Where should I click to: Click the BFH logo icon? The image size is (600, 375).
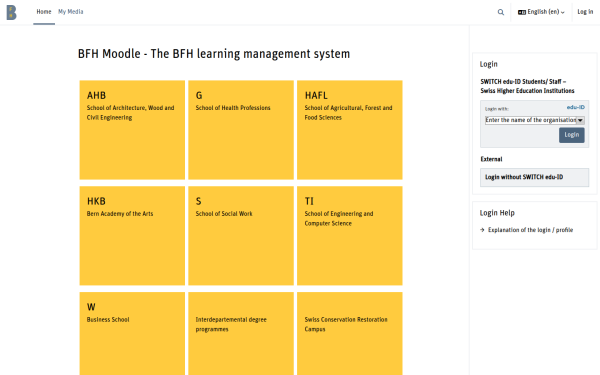(x=11, y=12)
